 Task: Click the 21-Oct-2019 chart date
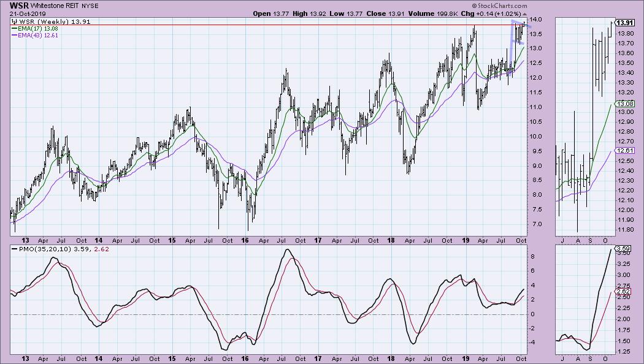(28, 13)
